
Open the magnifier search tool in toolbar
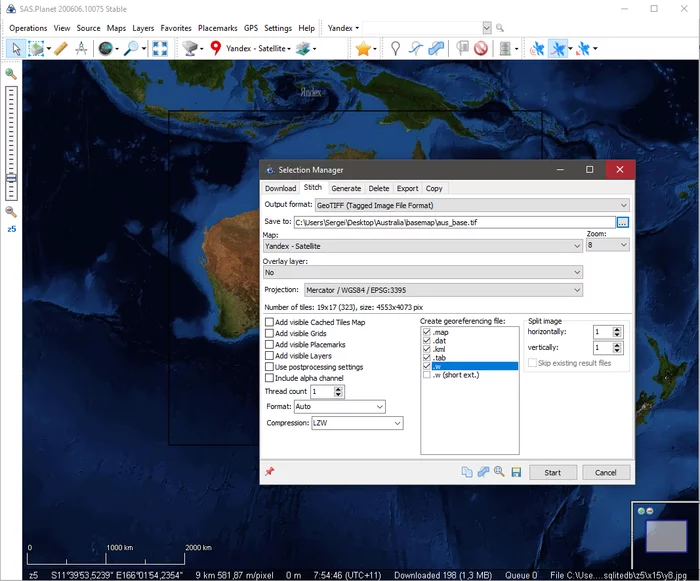(131, 48)
